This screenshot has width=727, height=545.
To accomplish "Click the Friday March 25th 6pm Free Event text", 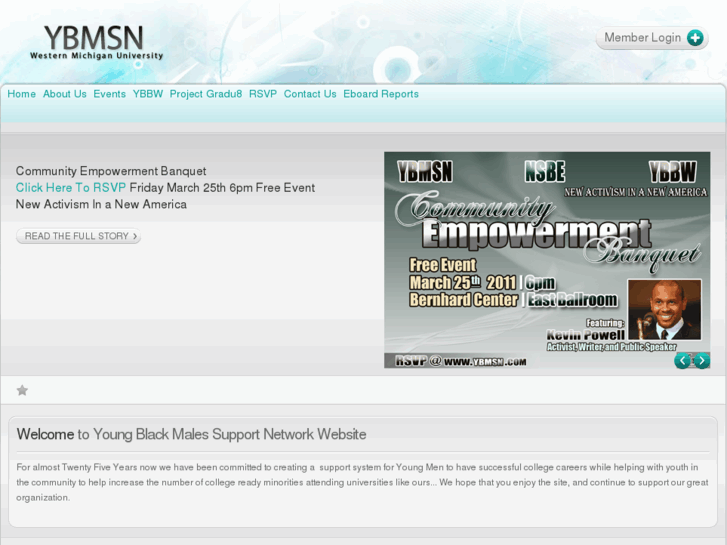I will (x=222, y=188).
